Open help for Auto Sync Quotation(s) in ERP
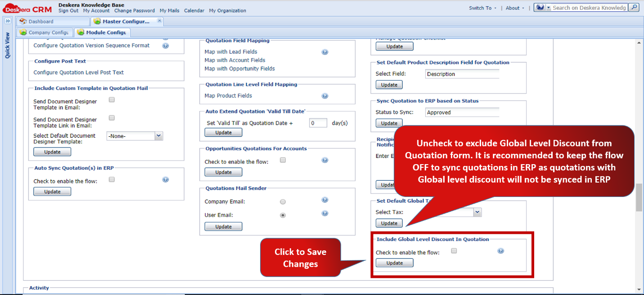Screen dimensions: 644x295 pyautogui.click(x=165, y=179)
